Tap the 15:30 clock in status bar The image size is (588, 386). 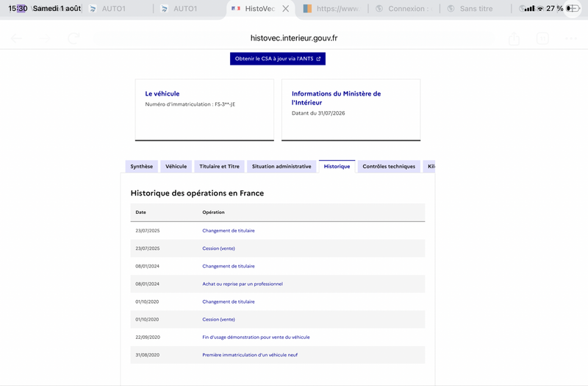[18, 9]
